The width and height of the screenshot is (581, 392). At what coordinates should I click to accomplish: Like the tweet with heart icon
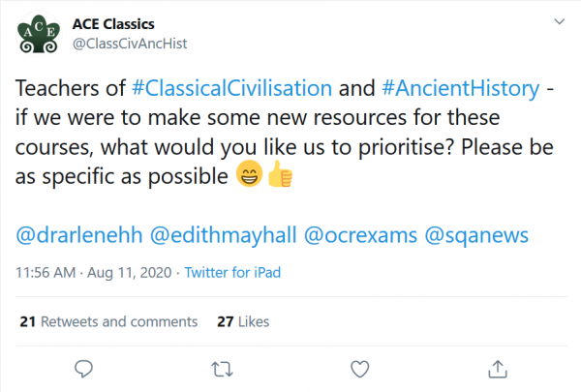(360, 369)
